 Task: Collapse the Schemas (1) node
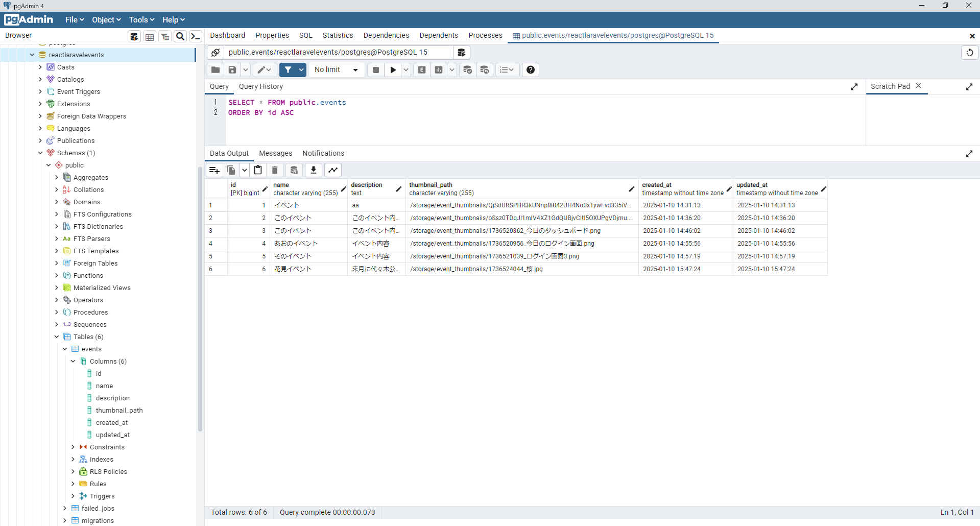point(40,153)
